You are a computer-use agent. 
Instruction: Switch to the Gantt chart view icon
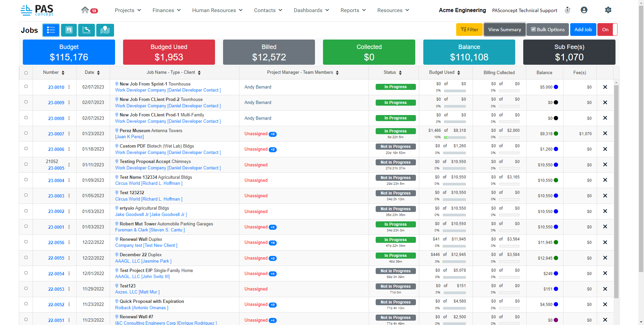(x=87, y=30)
